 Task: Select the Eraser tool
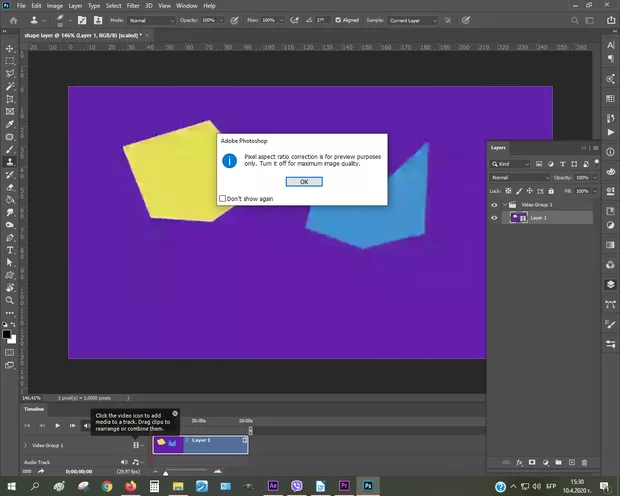pyautogui.click(x=9, y=186)
